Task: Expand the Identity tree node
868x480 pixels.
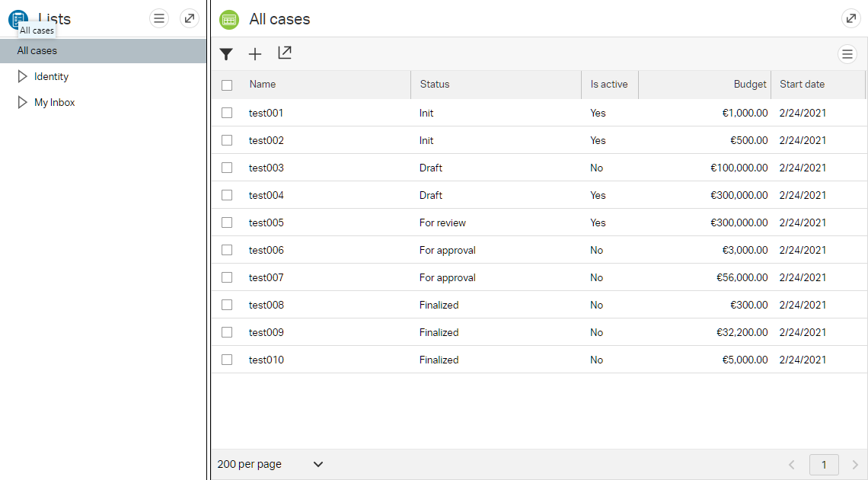Action: tap(23, 76)
